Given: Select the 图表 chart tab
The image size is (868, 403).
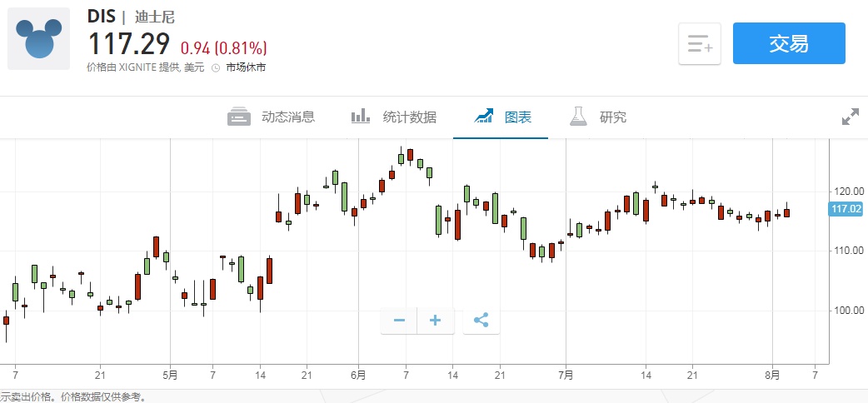Looking at the screenshot, I should coord(502,117).
